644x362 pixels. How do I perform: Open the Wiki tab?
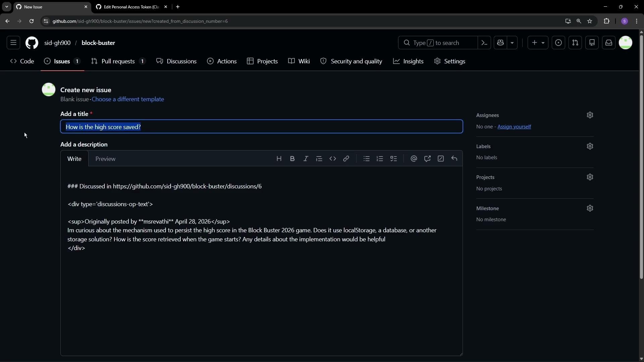pyautogui.click(x=299, y=61)
